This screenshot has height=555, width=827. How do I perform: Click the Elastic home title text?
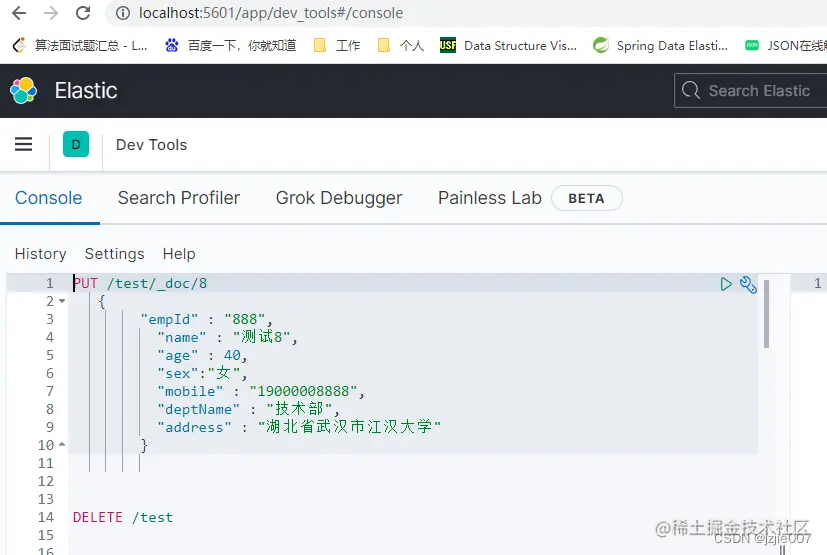[86, 91]
